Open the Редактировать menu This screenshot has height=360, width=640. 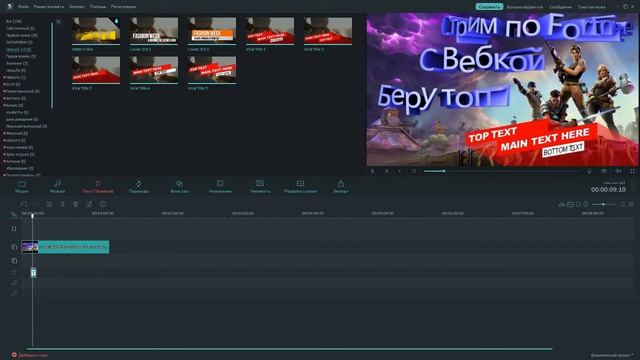49,7
